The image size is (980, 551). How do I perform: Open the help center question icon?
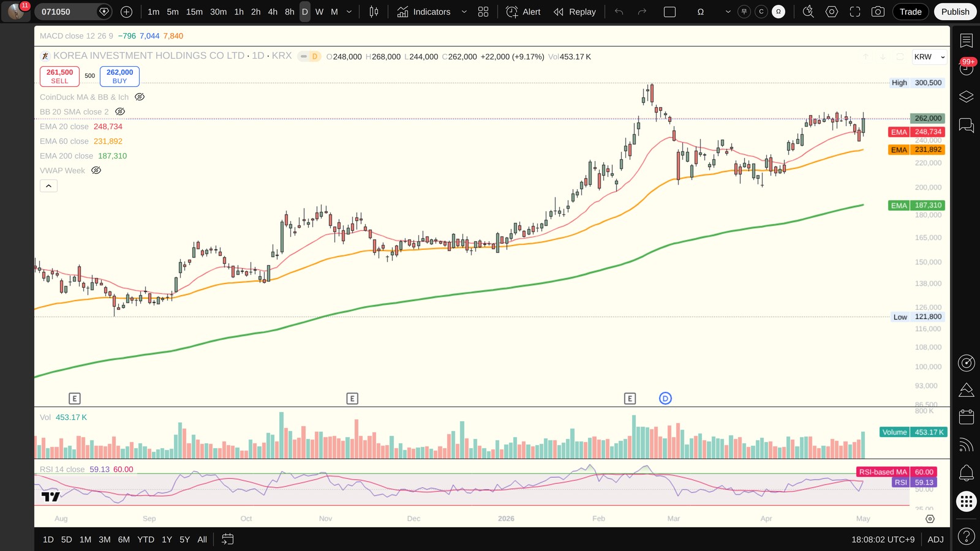pyautogui.click(x=967, y=537)
